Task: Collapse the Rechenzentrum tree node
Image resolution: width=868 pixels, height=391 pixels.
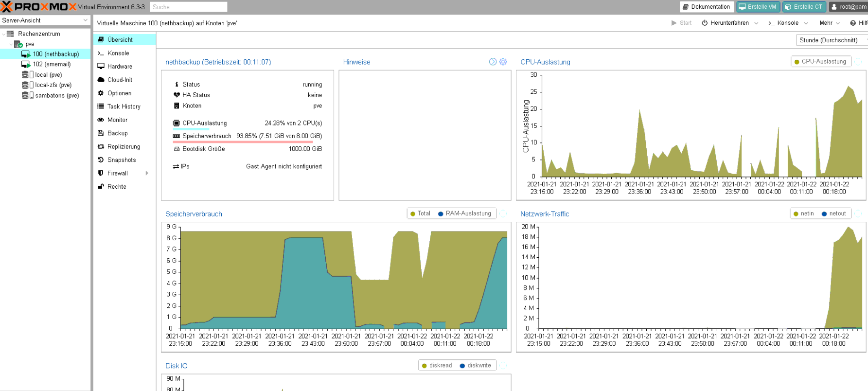Action: 3,34
